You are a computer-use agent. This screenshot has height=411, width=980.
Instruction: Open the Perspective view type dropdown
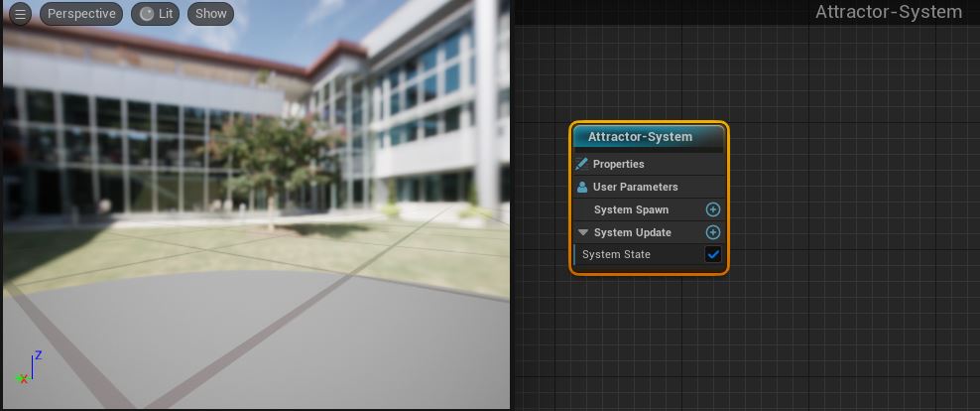pyautogui.click(x=81, y=14)
